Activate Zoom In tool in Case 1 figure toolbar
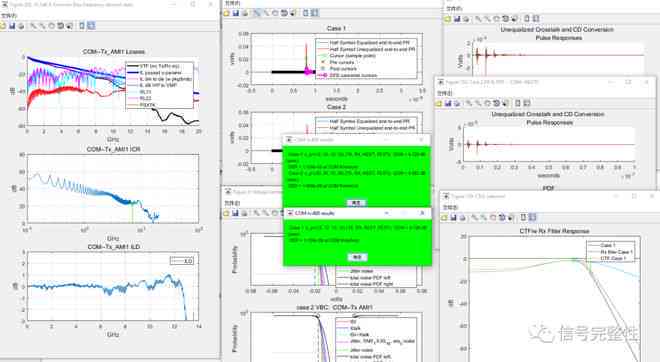 click(x=257, y=13)
